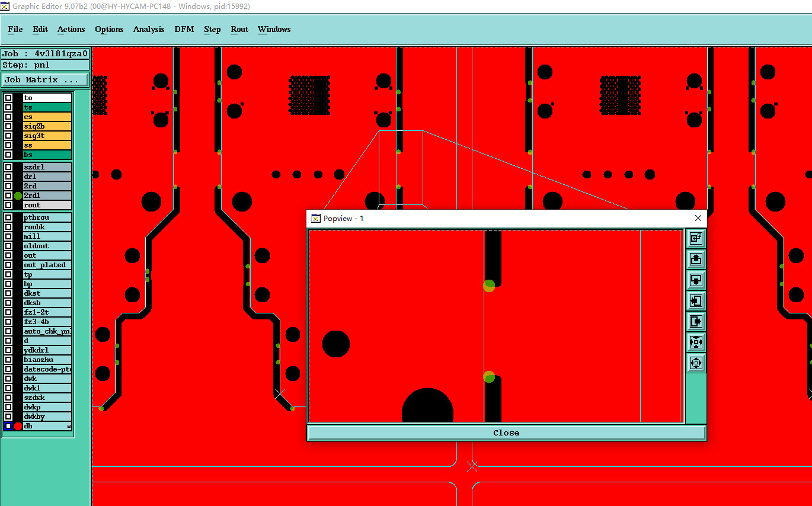
Task: Pan the Popview left with the left-arrow icon
Action: pos(696,301)
